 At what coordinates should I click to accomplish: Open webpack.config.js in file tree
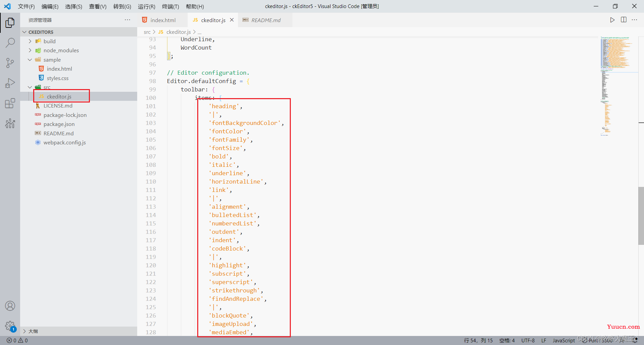pyautogui.click(x=79, y=142)
